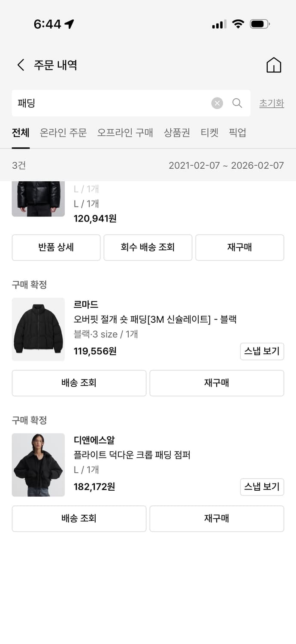Check delivery via 배송 조회 for 르마드 item
The image size is (296, 644).
pos(79,383)
